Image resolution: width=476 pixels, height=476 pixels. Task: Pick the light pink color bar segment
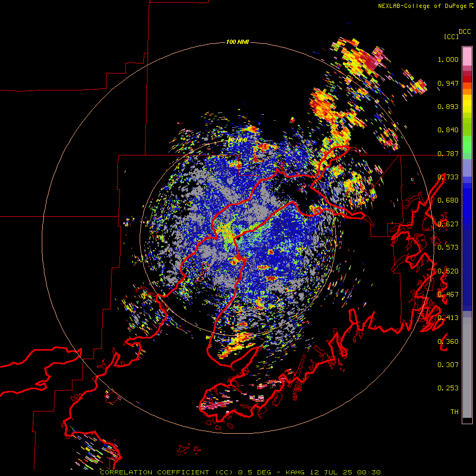pyautogui.click(x=467, y=56)
